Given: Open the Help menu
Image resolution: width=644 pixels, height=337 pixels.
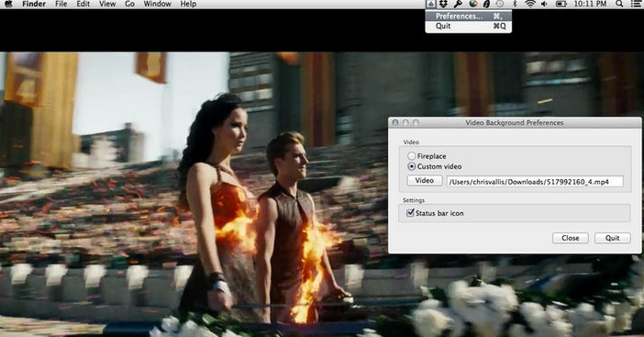Looking at the screenshot, I should 188,4.
